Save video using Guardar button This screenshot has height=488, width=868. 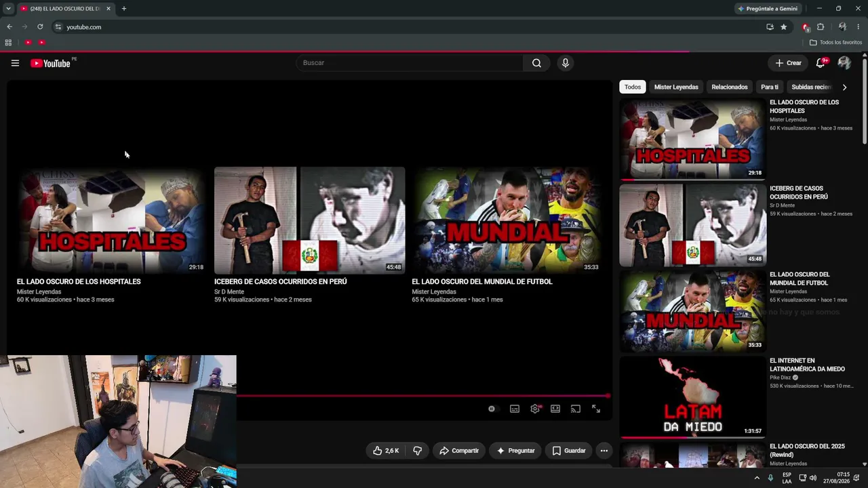tap(569, 451)
